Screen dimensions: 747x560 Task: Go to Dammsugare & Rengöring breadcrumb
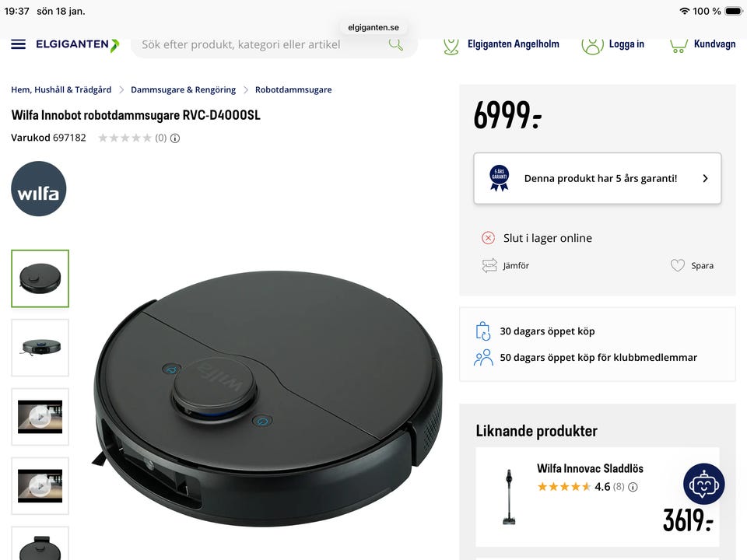click(183, 89)
